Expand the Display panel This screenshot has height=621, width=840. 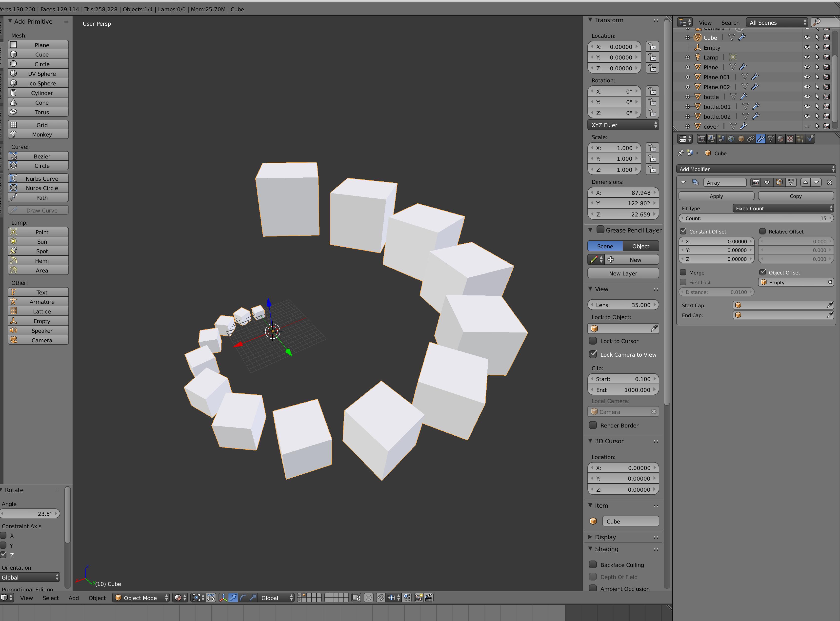(605, 537)
